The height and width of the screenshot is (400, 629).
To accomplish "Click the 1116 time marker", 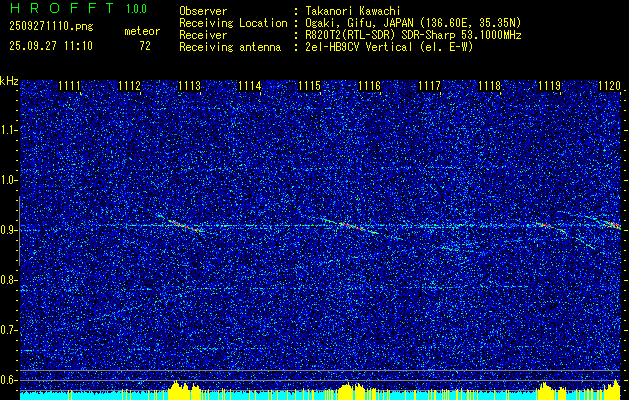I will pyautogui.click(x=369, y=86).
